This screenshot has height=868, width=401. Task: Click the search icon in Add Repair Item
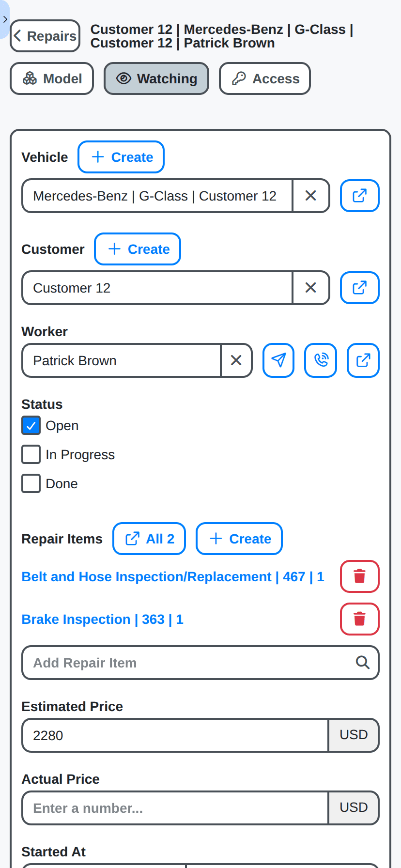[x=364, y=663]
